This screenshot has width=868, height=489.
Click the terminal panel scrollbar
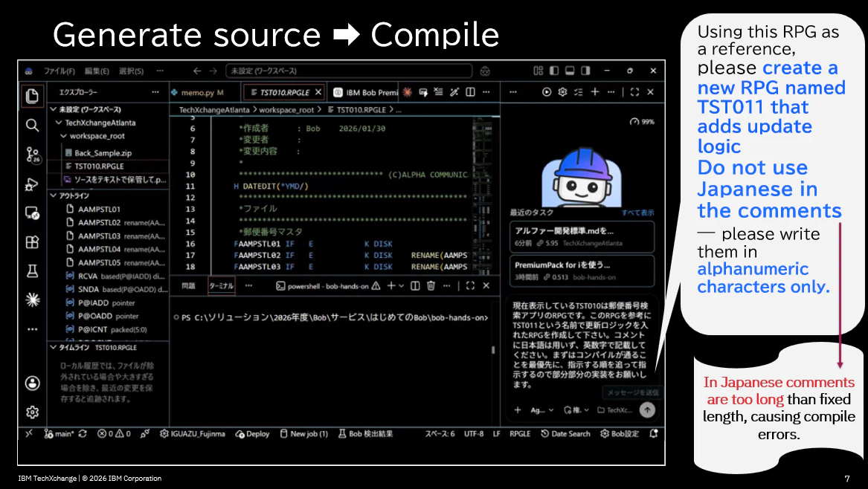492,350
